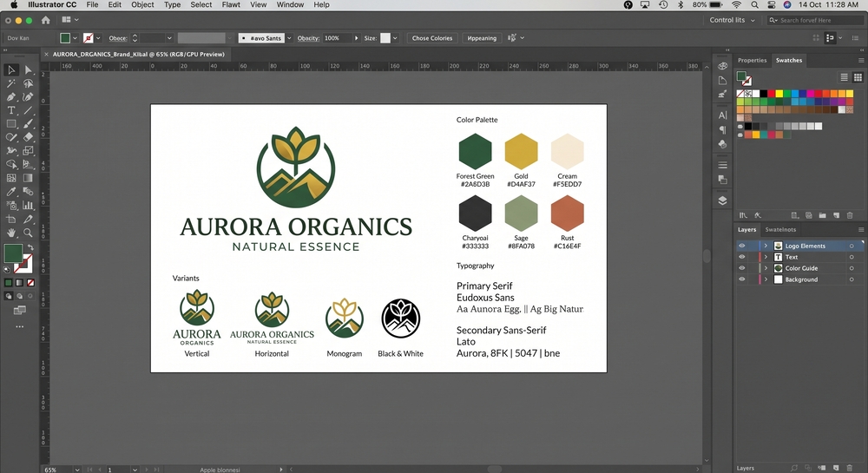
Task: Open the Select menu
Action: pyautogui.click(x=201, y=4)
